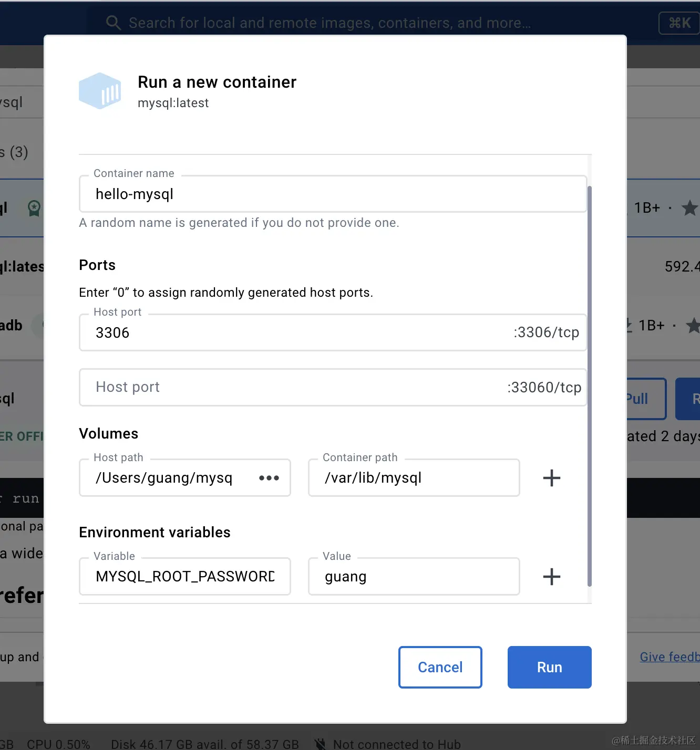The image size is (700, 750).
Task: Click the Container path field /var/lib/mysql
Action: tap(414, 478)
